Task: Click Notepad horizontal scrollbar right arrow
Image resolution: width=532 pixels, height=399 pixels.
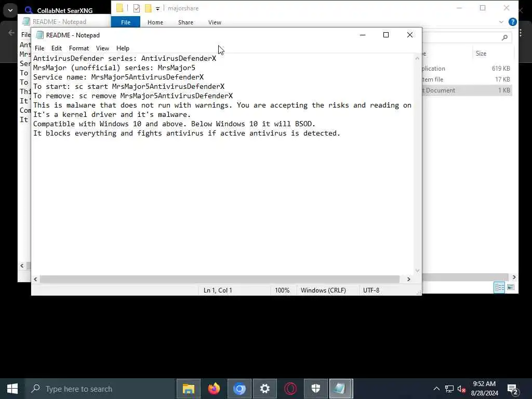Action: (409, 279)
